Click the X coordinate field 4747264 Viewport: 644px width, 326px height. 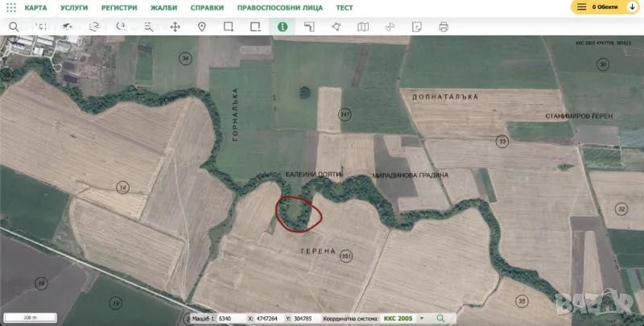tap(267, 319)
